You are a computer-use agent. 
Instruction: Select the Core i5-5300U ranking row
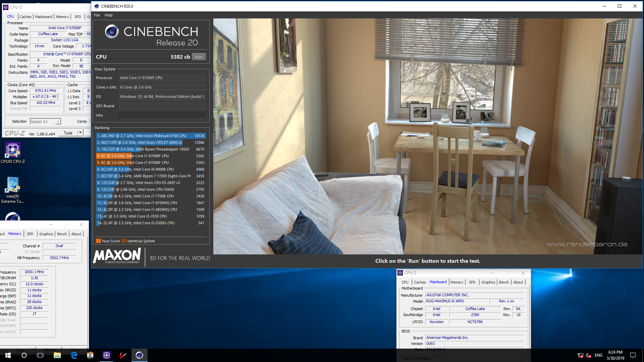point(151,223)
